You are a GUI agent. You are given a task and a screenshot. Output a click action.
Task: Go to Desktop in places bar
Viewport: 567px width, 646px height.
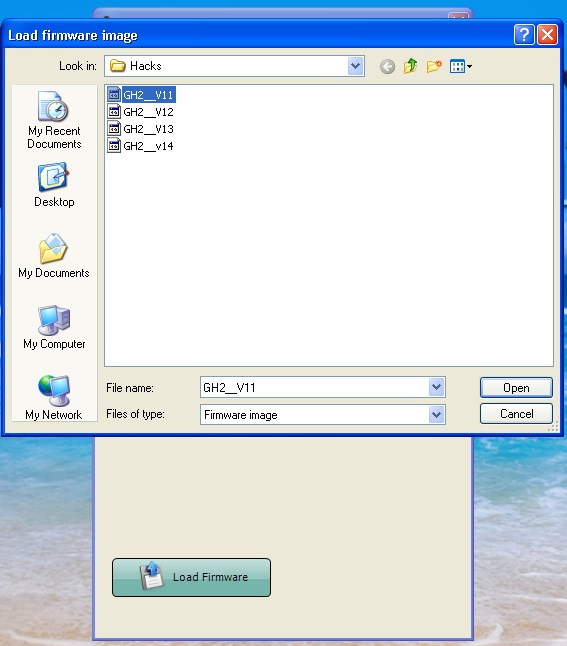point(54,185)
